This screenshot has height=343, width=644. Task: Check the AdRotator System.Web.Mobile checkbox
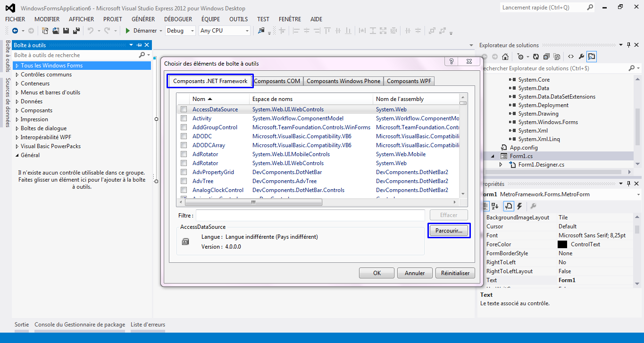point(184,154)
